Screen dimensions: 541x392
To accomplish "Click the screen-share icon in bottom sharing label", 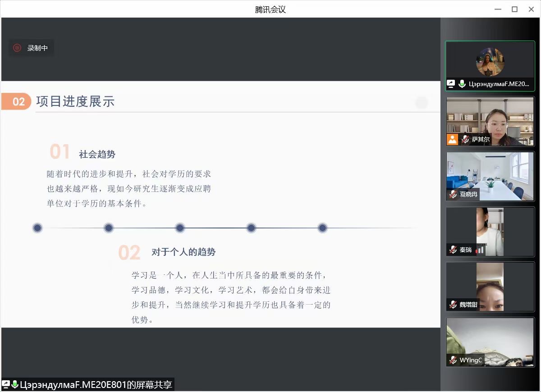I will tap(6, 384).
